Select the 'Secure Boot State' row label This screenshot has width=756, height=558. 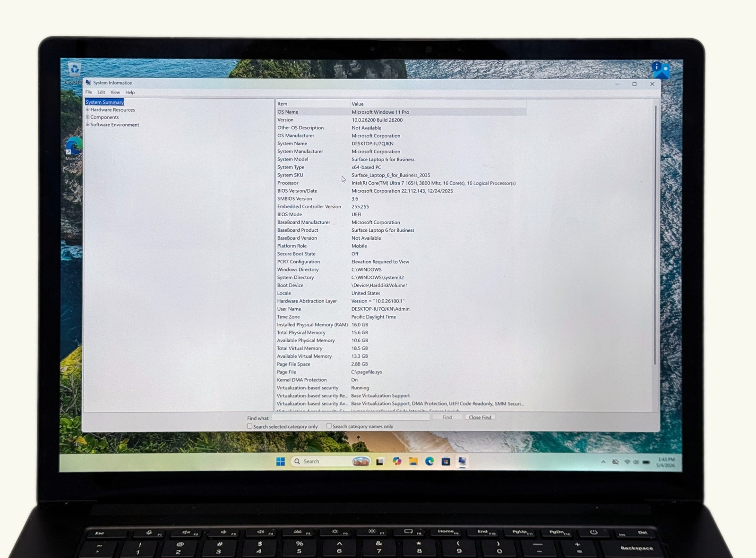(296, 254)
